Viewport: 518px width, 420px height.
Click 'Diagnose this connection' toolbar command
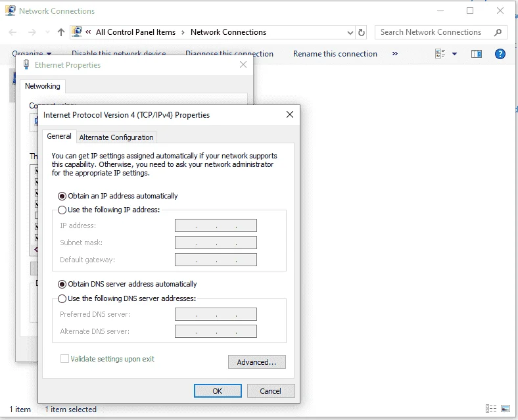[229, 54]
